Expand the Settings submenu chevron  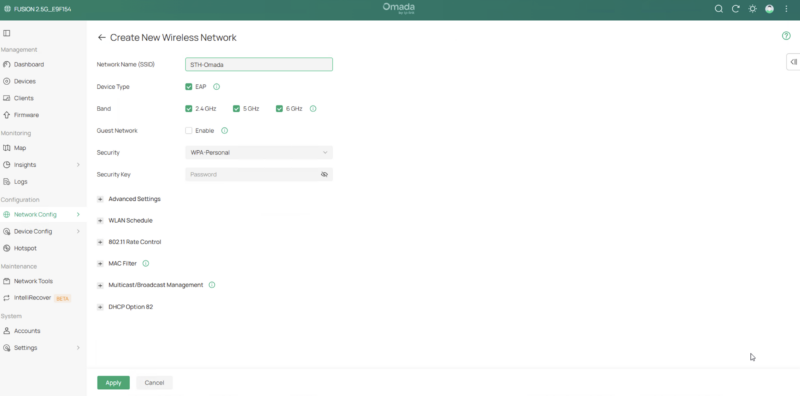[x=78, y=348]
